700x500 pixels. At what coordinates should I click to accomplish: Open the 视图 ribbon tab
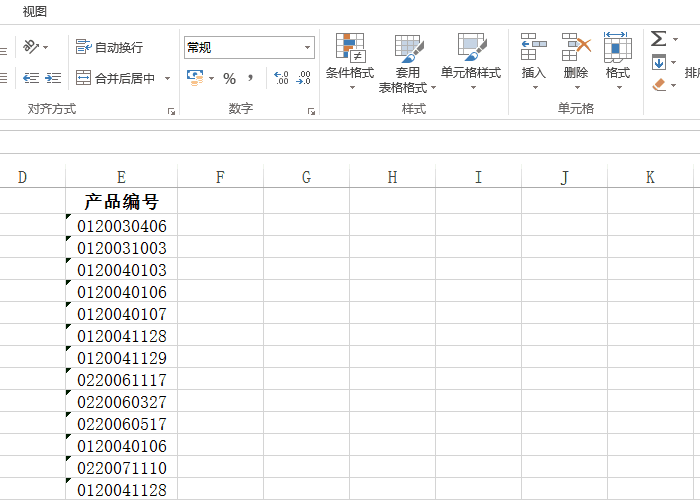35,12
